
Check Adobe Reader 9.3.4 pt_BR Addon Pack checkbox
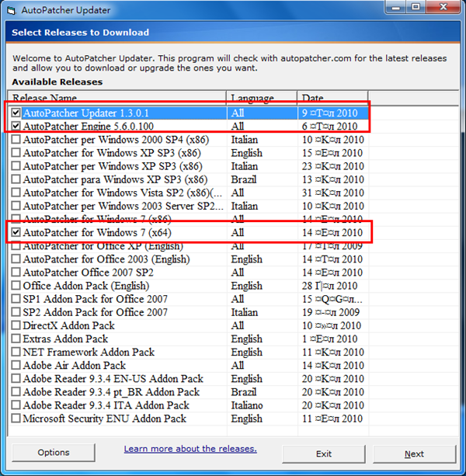16,392
